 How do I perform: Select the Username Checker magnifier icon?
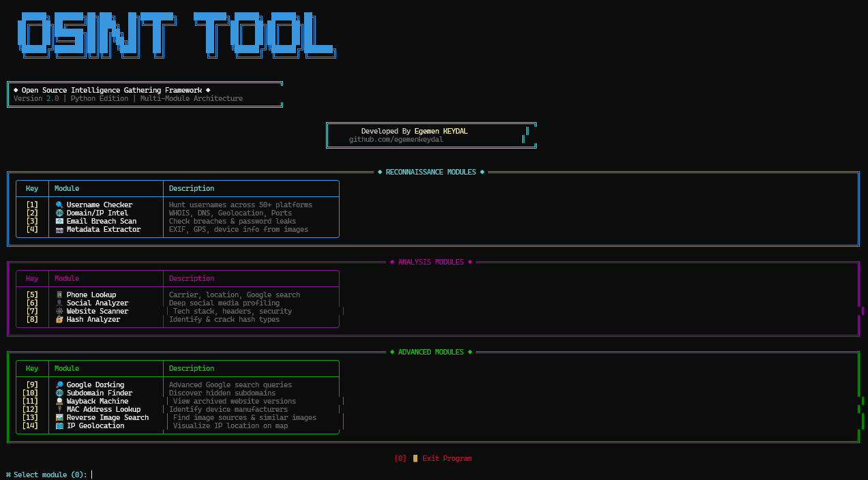point(59,205)
